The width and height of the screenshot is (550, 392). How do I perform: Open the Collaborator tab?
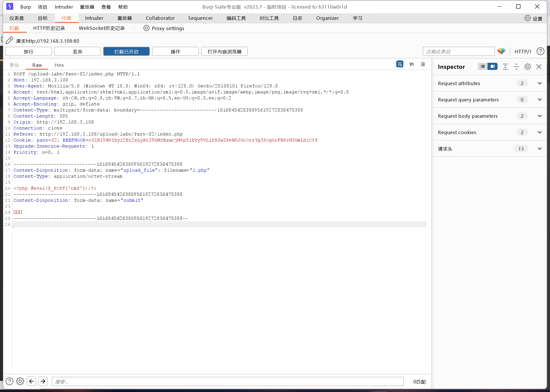pyautogui.click(x=160, y=18)
